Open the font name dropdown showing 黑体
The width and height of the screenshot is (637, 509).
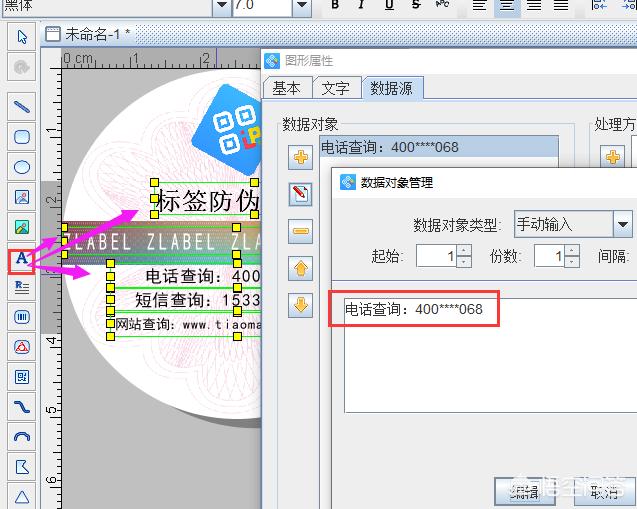[x=222, y=6]
